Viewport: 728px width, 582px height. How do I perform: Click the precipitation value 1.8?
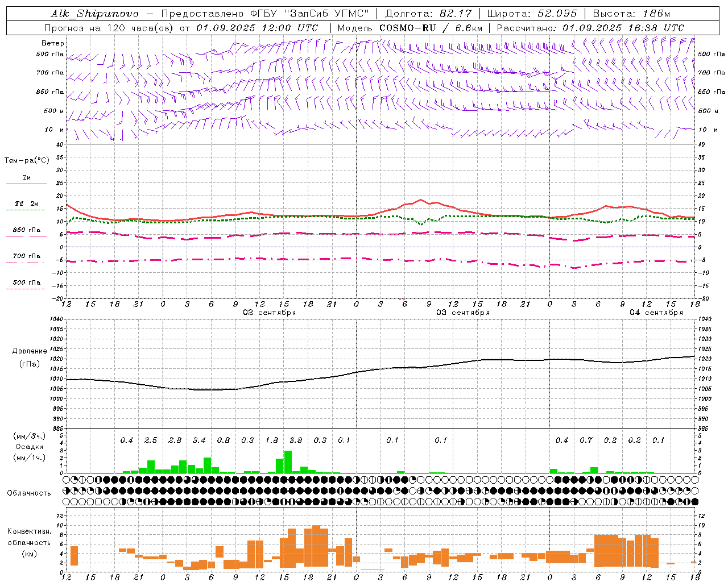tap(272, 440)
